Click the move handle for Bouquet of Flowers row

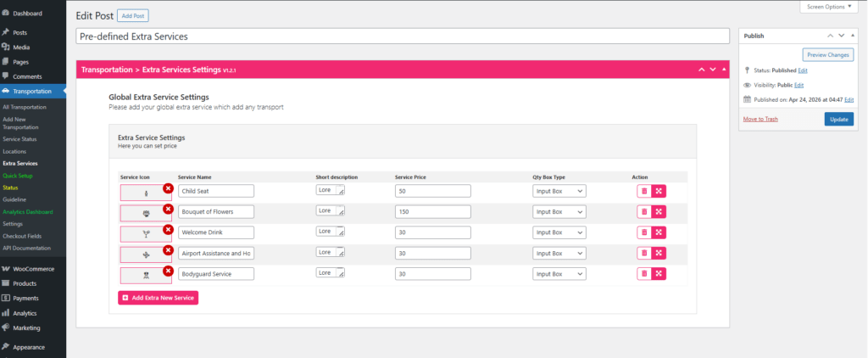[x=659, y=212]
